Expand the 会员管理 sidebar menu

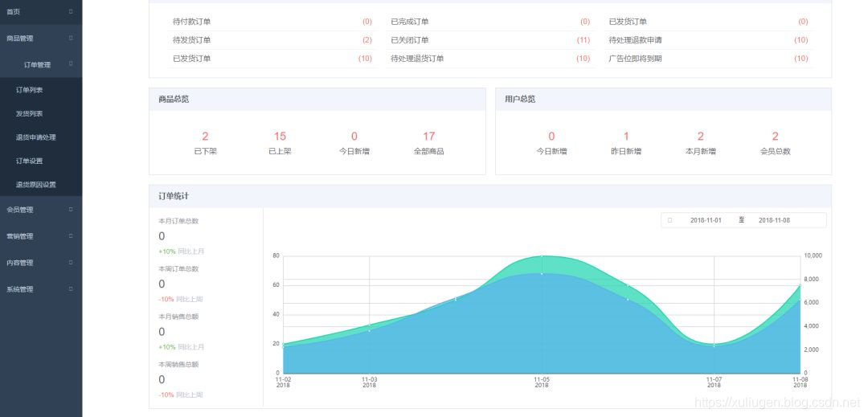71,210
